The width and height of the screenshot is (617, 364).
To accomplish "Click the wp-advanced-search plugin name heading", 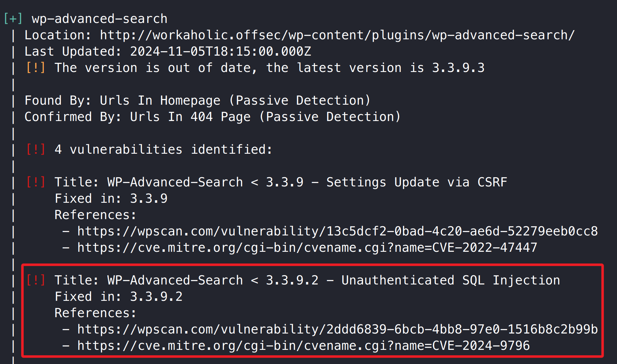I will (x=99, y=19).
